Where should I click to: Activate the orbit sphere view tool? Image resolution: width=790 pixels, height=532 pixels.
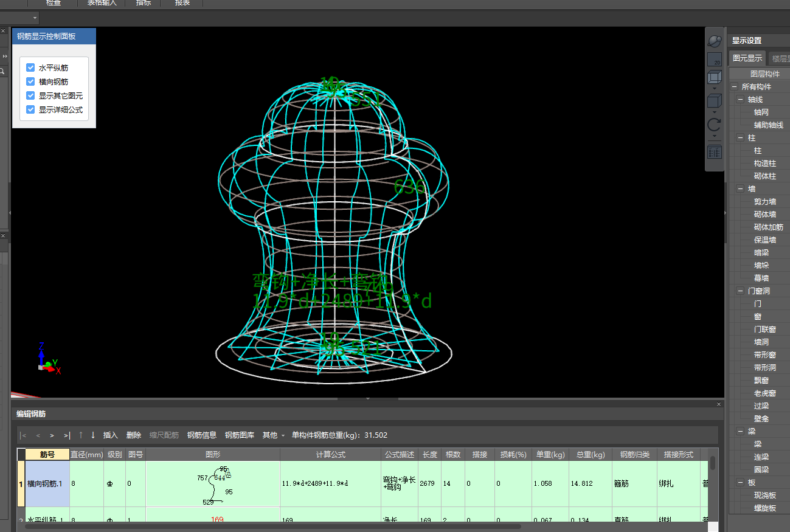pyautogui.click(x=714, y=41)
